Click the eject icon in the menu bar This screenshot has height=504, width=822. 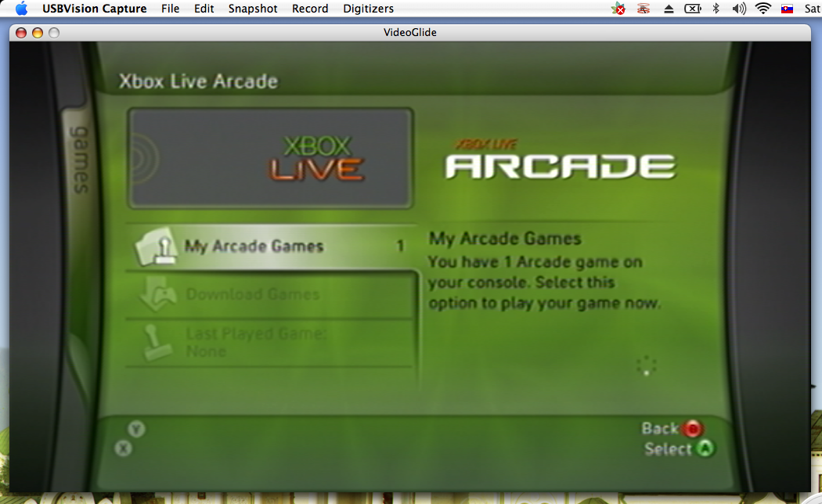tap(669, 9)
